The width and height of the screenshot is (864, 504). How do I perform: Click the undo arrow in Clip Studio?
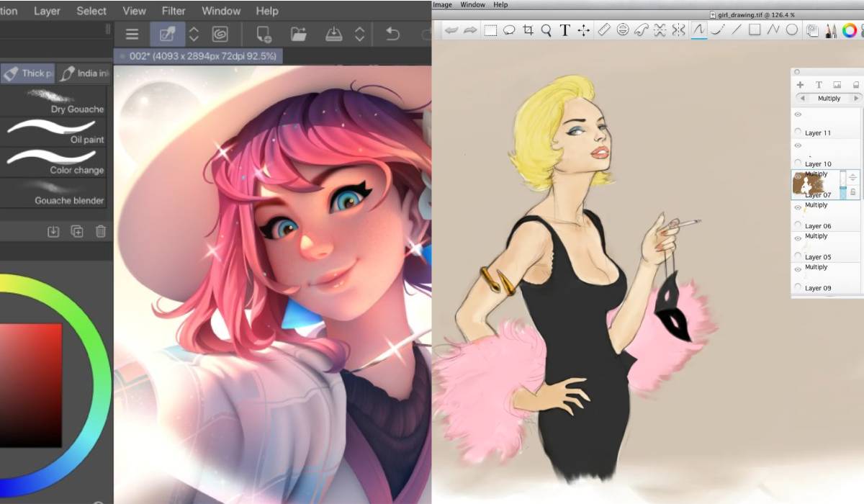392,34
